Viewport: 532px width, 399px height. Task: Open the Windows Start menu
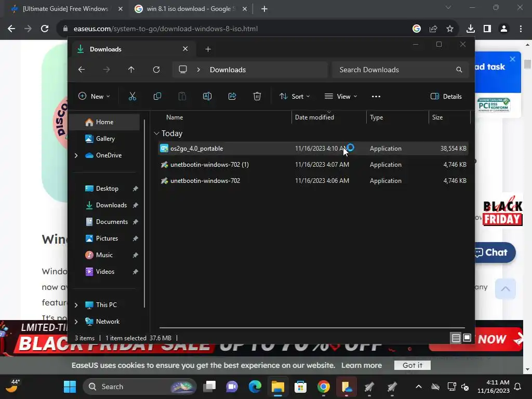coord(70,387)
